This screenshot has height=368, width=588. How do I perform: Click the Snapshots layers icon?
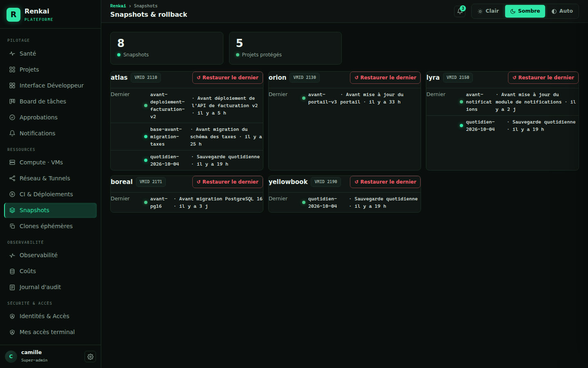coord(12,210)
